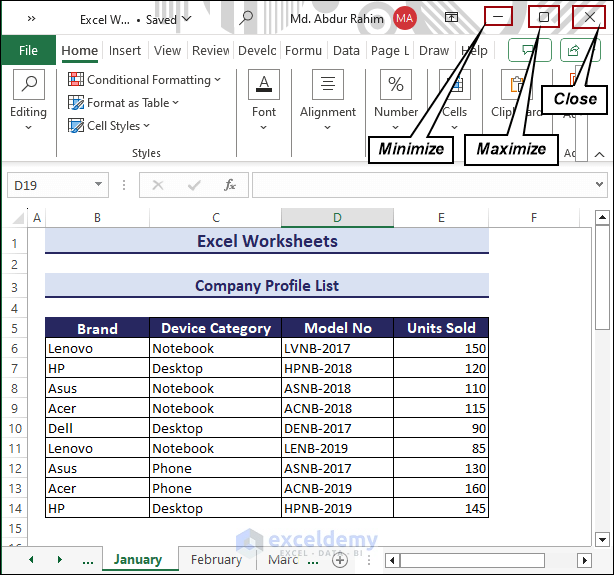Expand the Alignment group
This screenshot has height=575, width=614.
(x=328, y=101)
